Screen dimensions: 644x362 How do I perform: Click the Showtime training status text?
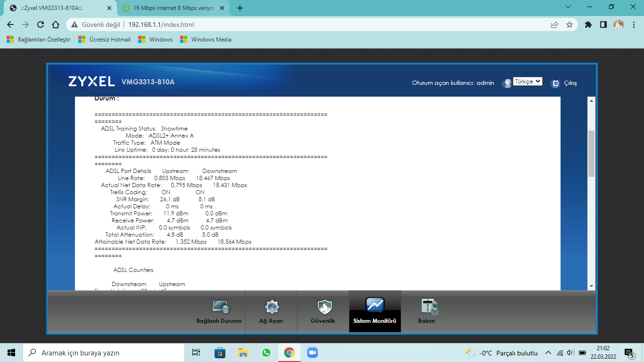point(174,129)
